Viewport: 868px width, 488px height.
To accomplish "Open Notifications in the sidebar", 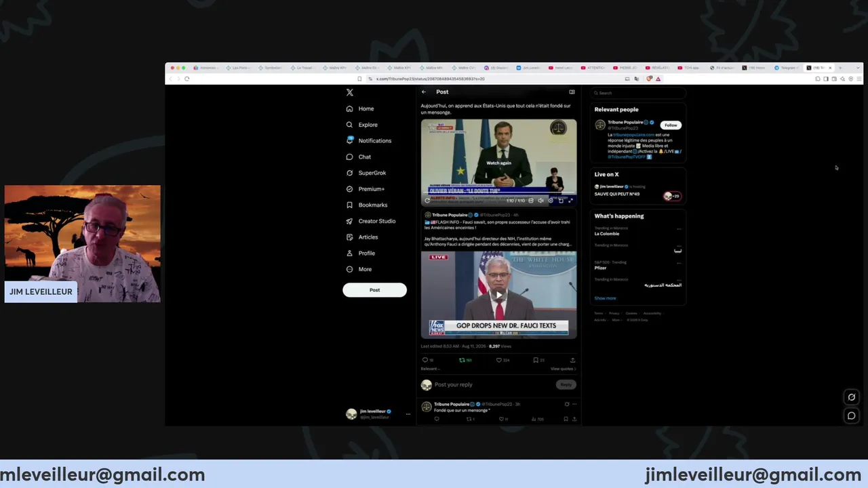I will click(x=369, y=140).
